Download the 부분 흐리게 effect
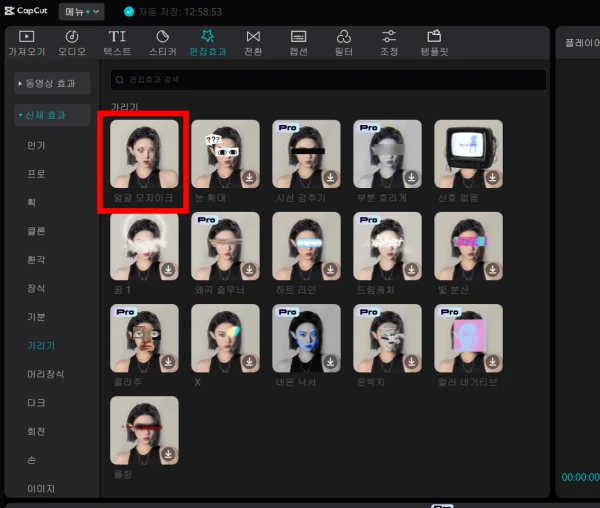 pos(411,177)
